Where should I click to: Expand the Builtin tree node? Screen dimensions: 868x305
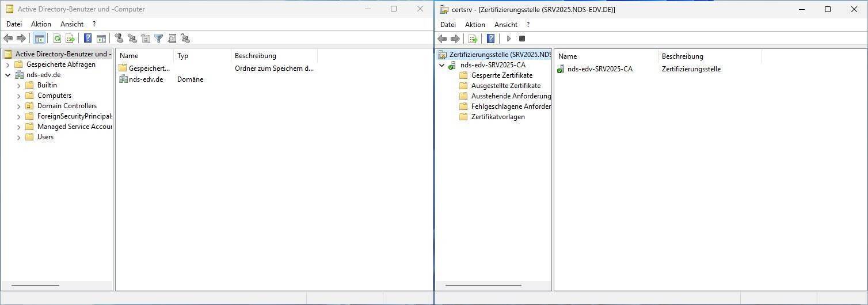click(x=18, y=86)
